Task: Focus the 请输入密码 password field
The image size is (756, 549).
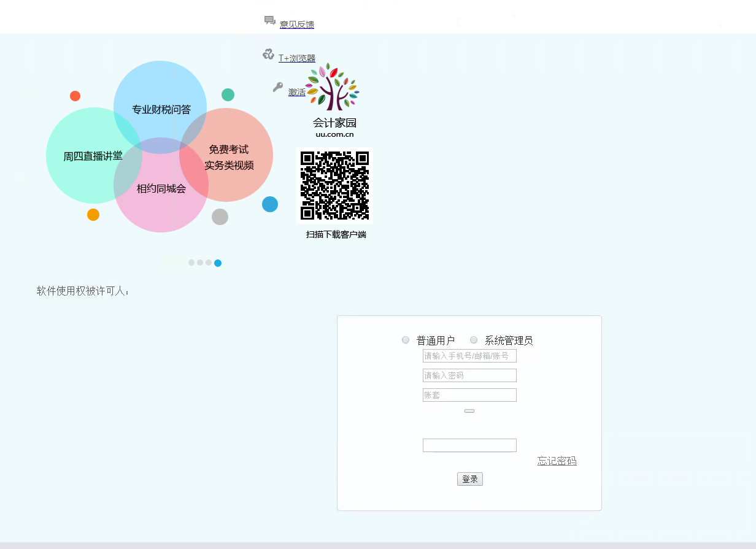Action: (x=469, y=375)
